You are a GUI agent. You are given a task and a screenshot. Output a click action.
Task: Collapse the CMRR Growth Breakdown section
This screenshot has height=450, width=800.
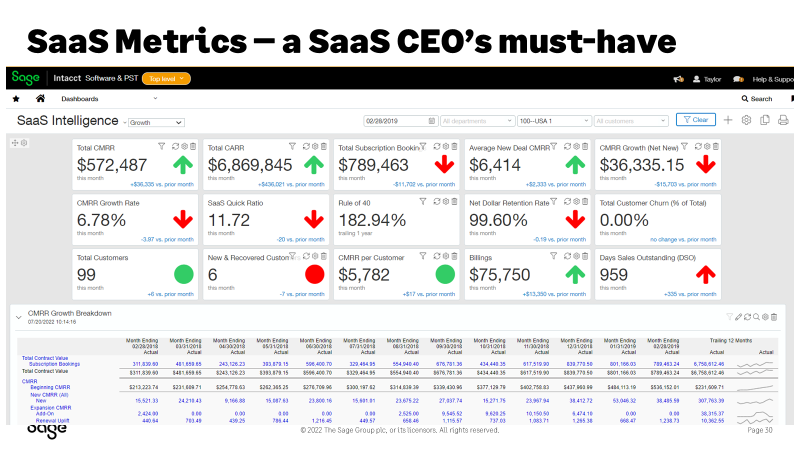click(18, 317)
